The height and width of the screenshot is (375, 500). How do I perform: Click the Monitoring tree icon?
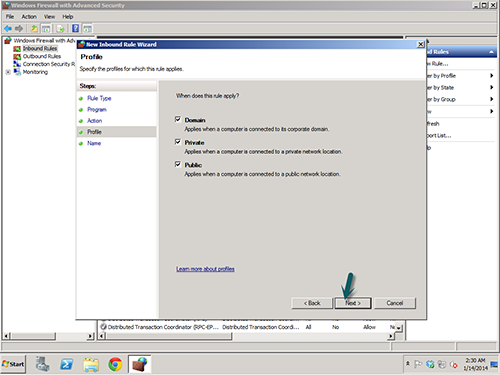coord(17,72)
